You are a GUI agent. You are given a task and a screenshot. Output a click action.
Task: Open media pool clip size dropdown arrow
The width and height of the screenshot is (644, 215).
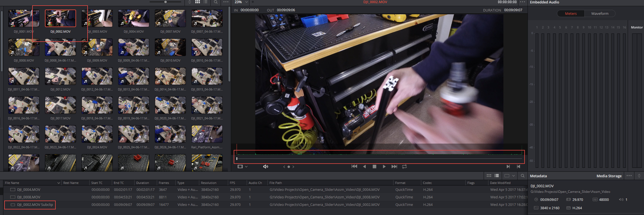coord(513,176)
